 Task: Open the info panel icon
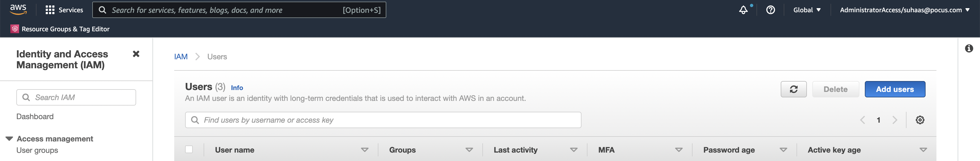pos(969,49)
